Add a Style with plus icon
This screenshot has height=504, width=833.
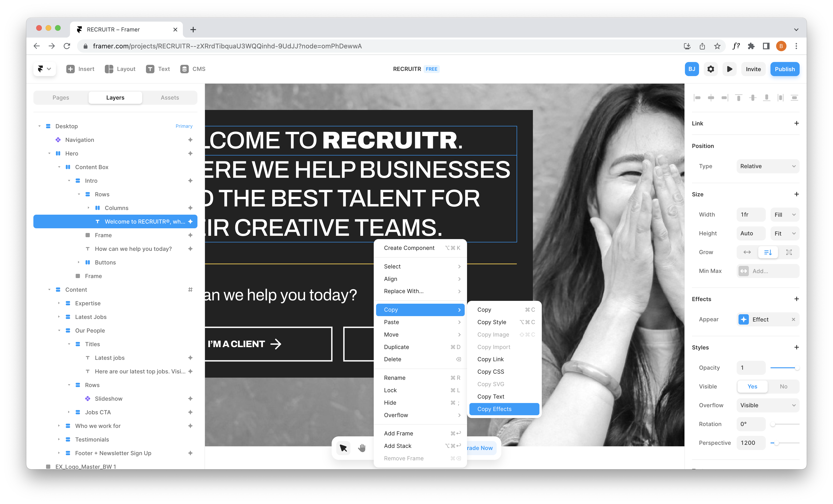pos(796,347)
